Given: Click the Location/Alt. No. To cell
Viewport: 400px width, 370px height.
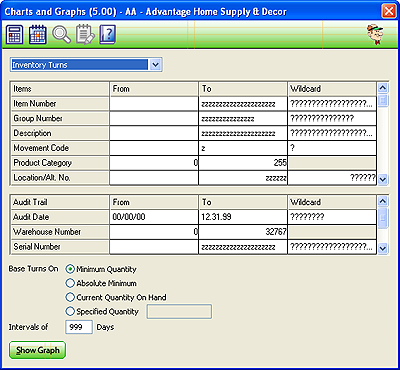Looking at the screenshot, I should (243, 178).
